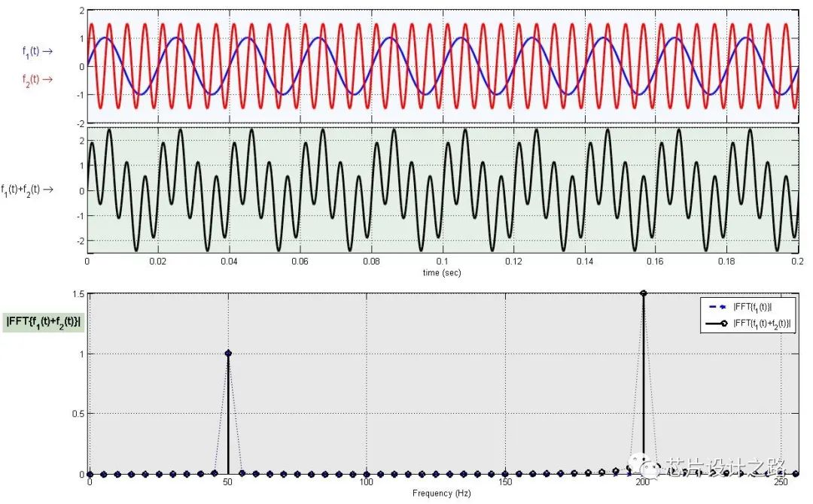813x504 pixels.
Task: Click the 0.16 tick on the time axis
Action: [656, 262]
